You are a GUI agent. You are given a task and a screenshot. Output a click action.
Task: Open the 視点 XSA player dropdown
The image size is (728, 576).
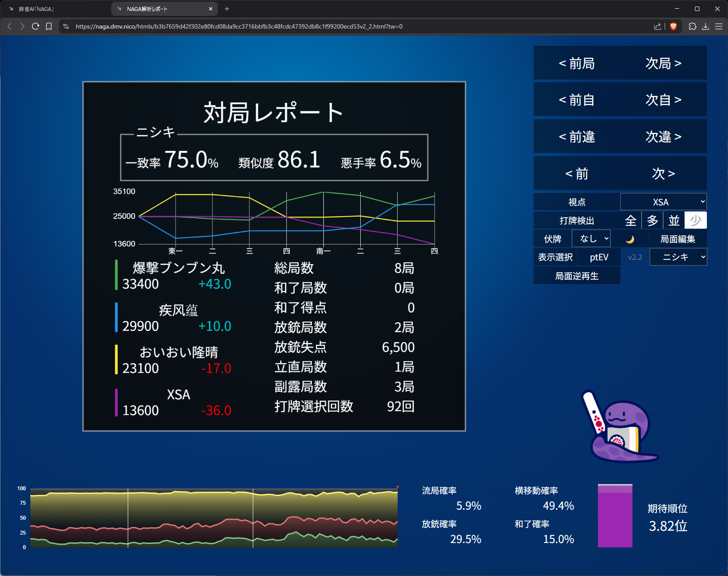pyautogui.click(x=663, y=202)
